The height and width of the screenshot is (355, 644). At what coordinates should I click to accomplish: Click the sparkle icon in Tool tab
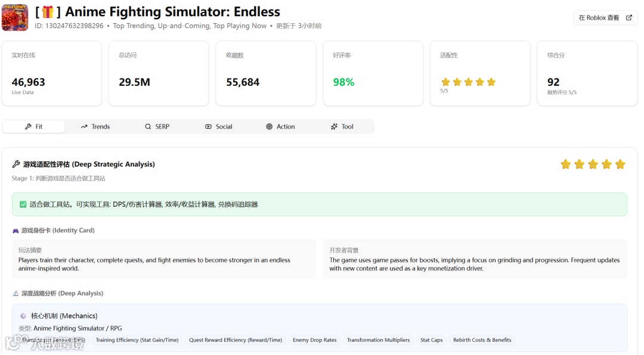tap(334, 126)
